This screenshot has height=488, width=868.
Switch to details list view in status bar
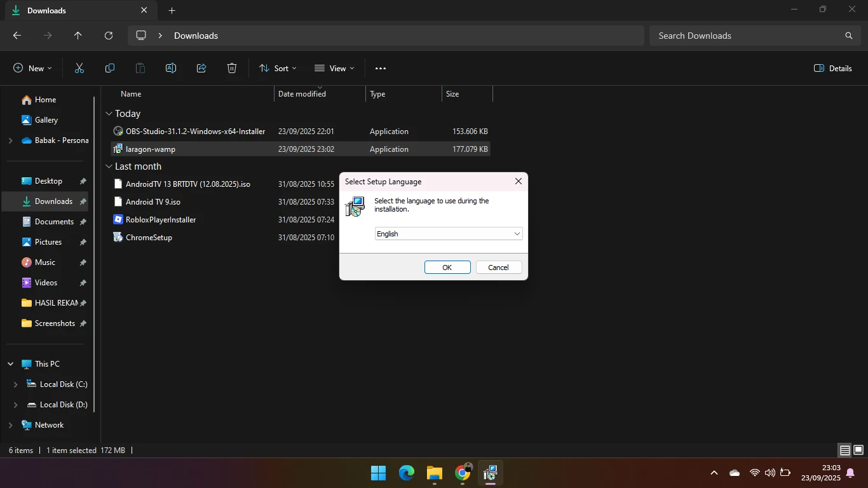point(844,451)
